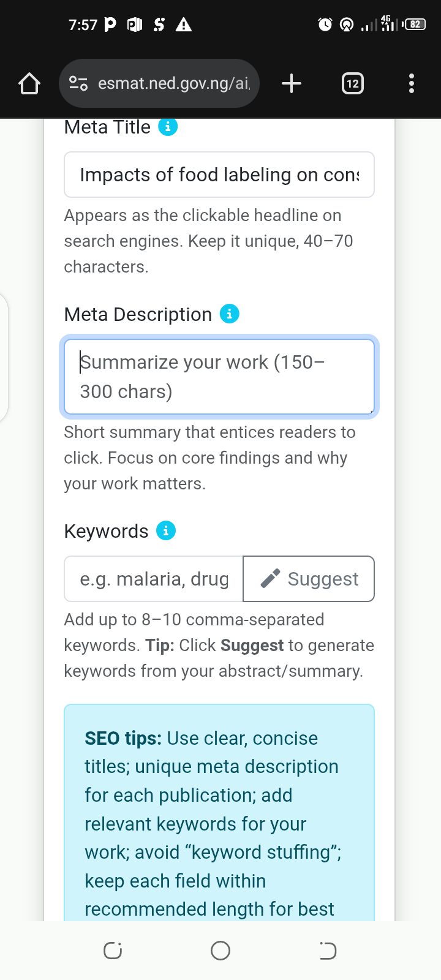Viewport: 441px width, 980px height.
Task: Tap the side panel handle on left edge
Action: pos(4,358)
